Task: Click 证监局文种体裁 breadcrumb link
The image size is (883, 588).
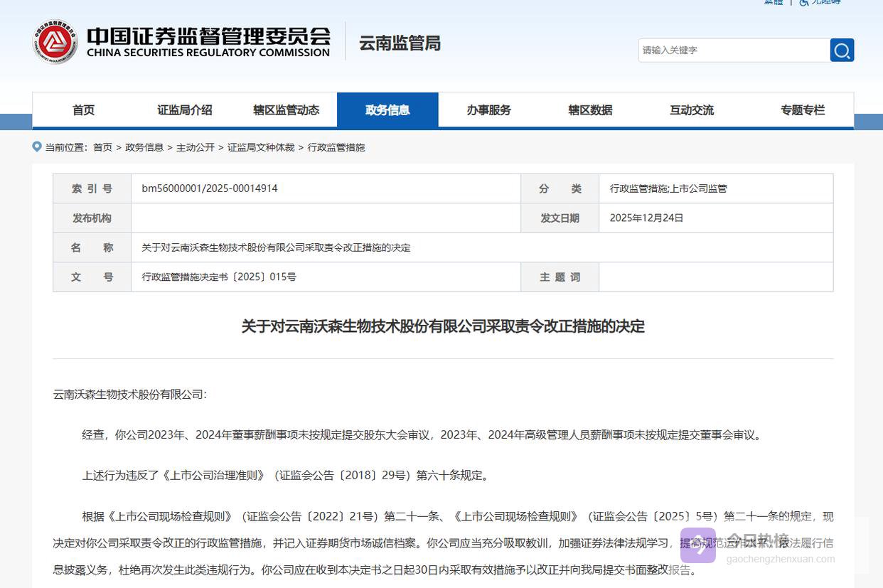Action: (261, 147)
